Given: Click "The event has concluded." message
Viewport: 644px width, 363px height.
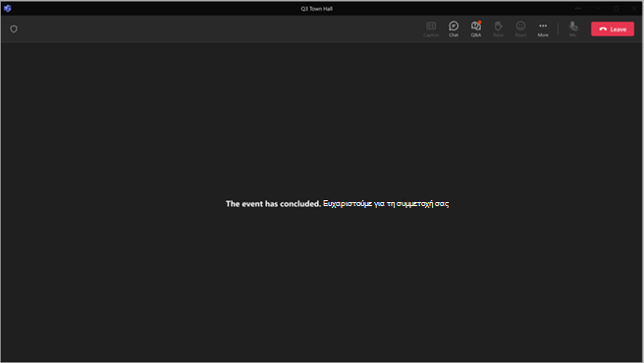Looking at the screenshot, I should 273,204.
